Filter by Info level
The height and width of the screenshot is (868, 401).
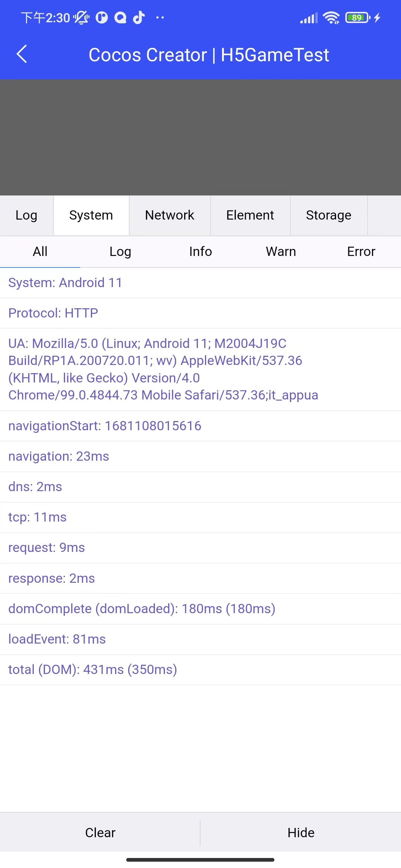[x=200, y=251]
